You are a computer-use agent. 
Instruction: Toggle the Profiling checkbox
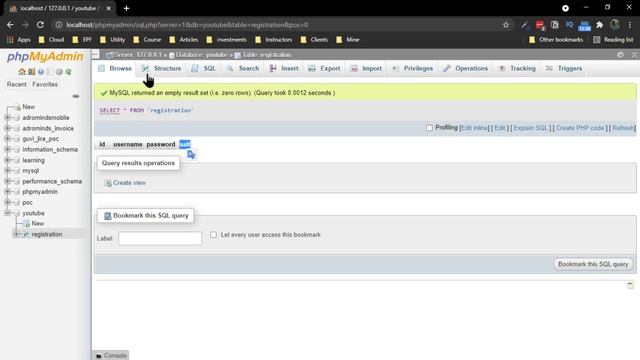(429, 128)
